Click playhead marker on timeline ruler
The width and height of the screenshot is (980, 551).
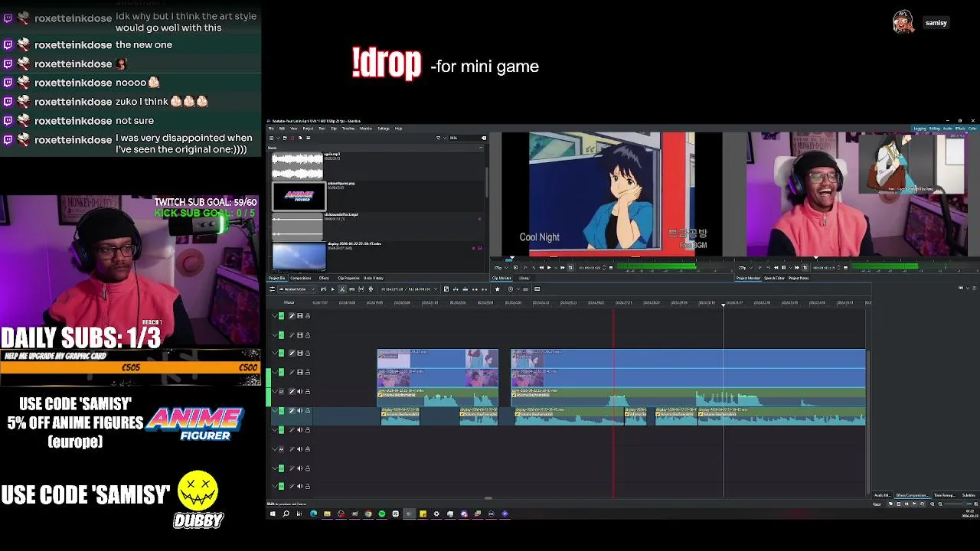[723, 305]
